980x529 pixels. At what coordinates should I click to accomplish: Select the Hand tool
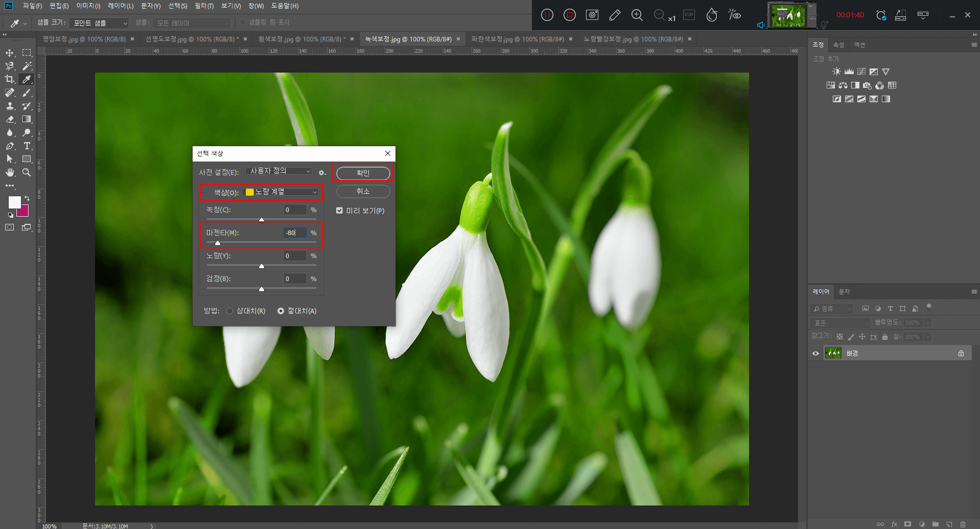point(10,172)
